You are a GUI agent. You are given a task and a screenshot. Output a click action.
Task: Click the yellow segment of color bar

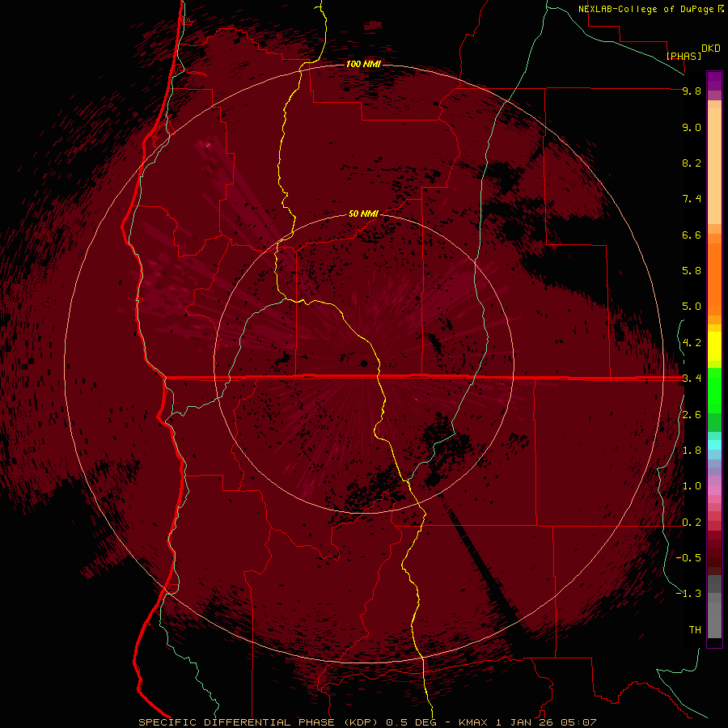click(714, 346)
